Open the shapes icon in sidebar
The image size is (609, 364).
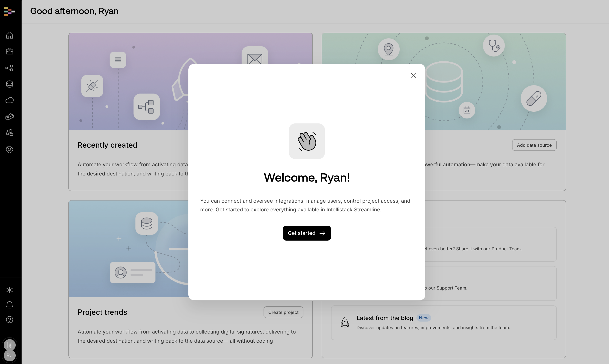coord(10,133)
